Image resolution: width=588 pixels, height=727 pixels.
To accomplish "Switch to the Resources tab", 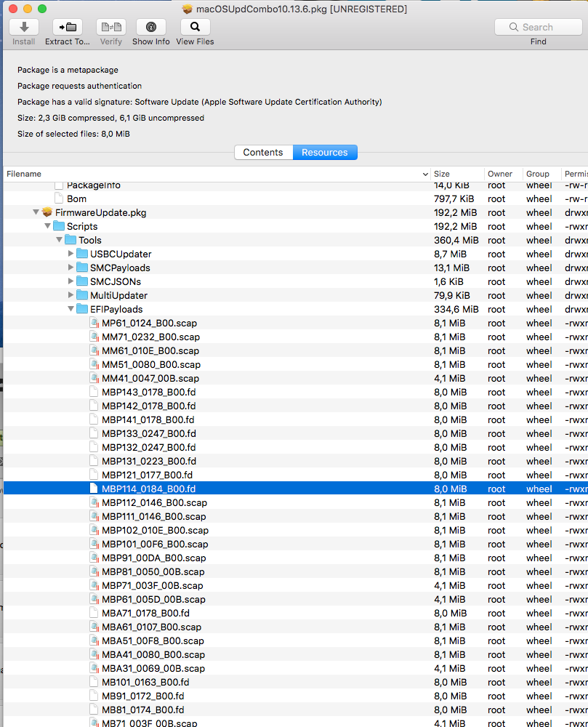I will (325, 152).
